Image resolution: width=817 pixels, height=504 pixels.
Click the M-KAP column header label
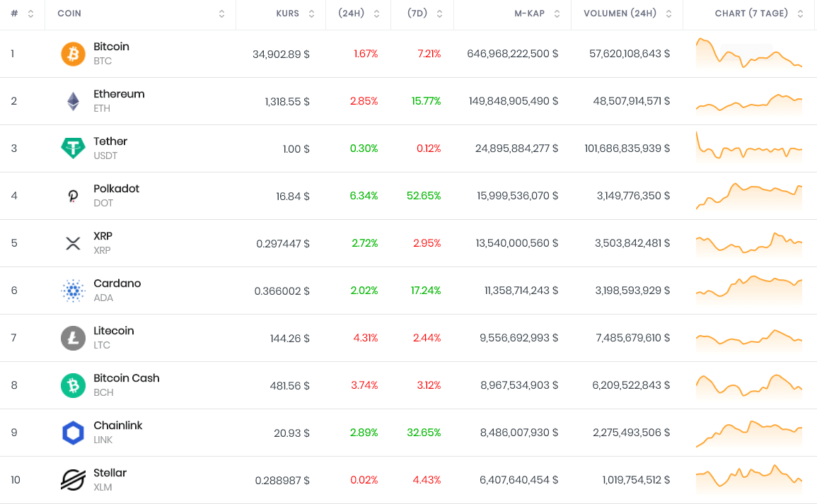[529, 13]
